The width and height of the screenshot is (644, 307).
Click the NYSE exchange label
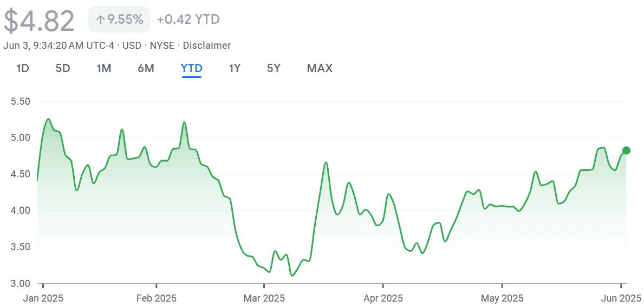pyautogui.click(x=162, y=46)
